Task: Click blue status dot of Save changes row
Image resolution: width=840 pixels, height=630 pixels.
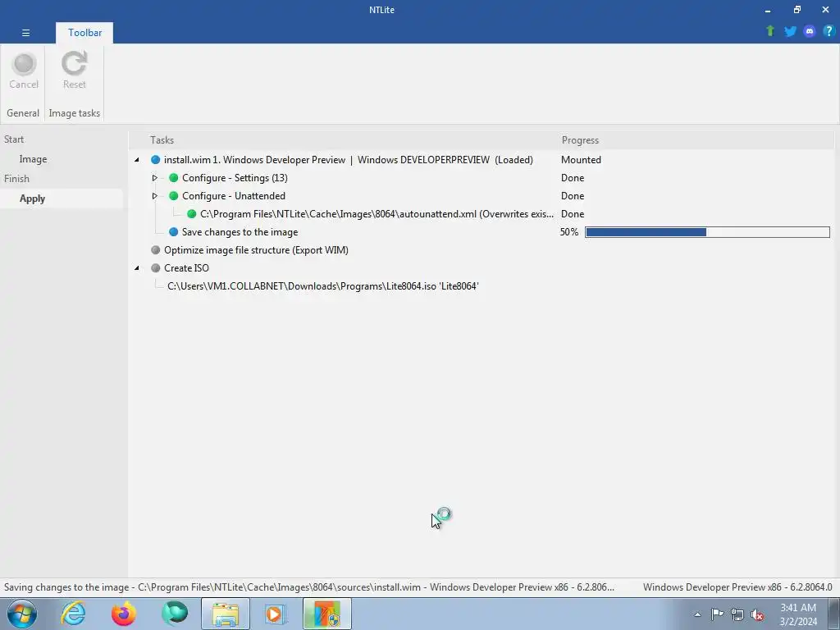Action: (x=173, y=232)
